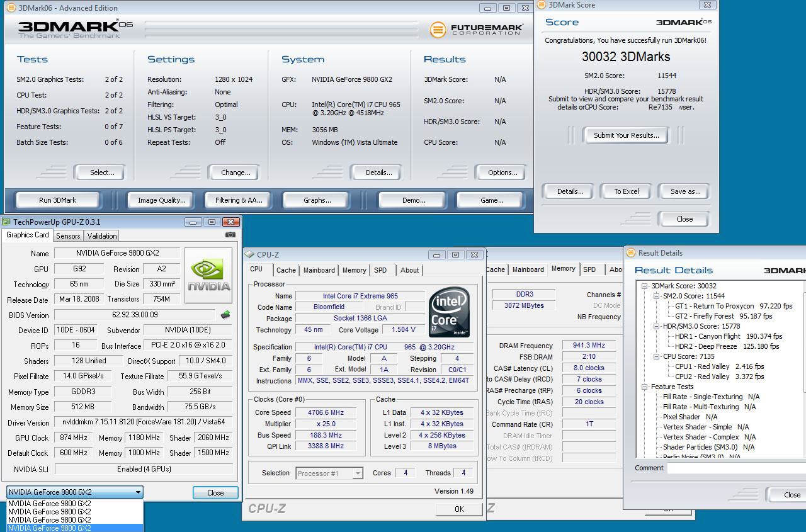The width and height of the screenshot is (806, 532).
Task: Open the Mainboard tab in front CPU-Z
Action: click(x=319, y=270)
